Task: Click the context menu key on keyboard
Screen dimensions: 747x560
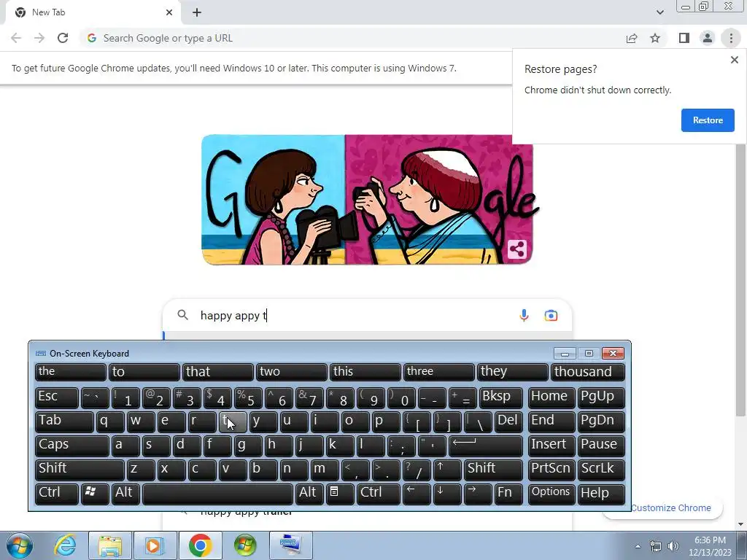Action: [x=340, y=494]
